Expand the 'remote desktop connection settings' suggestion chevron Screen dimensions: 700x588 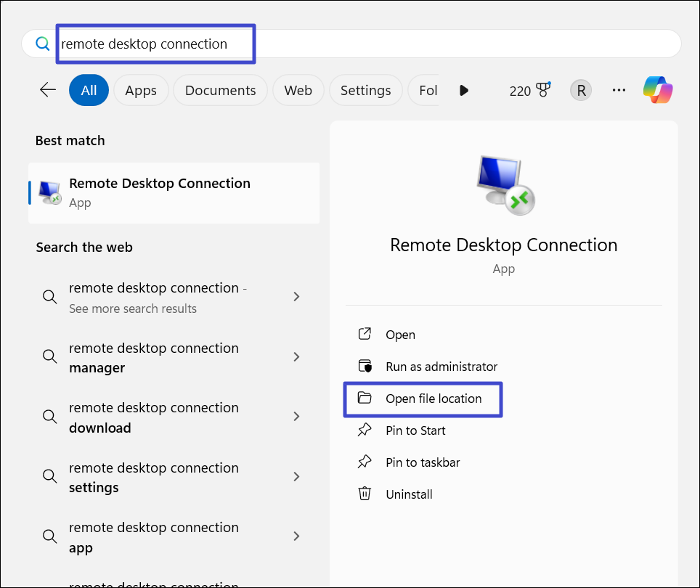click(x=296, y=477)
